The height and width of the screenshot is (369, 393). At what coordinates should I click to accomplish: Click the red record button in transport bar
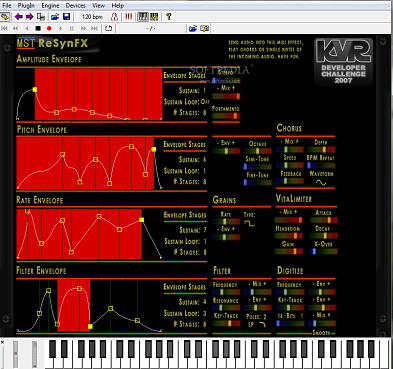[x=49, y=29]
